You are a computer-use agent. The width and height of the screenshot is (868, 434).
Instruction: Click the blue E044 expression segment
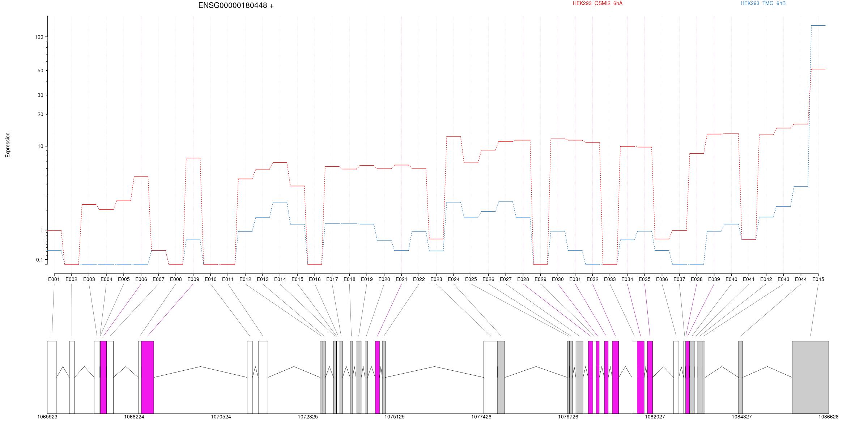coord(801,187)
